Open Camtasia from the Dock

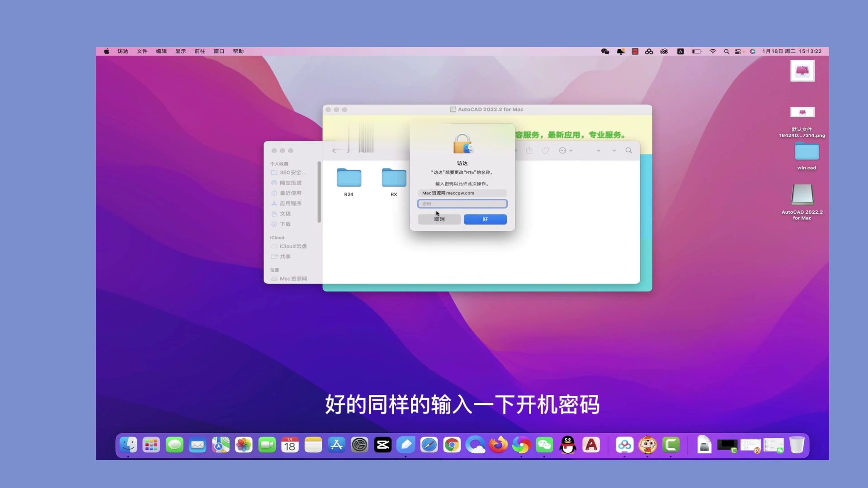click(671, 445)
